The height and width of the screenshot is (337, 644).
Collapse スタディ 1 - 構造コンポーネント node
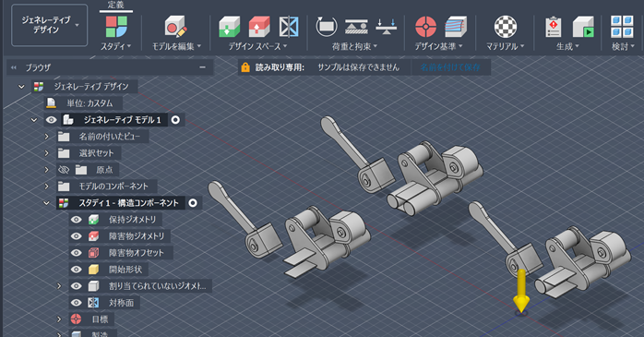pyautogui.click(x=46, y=203)
